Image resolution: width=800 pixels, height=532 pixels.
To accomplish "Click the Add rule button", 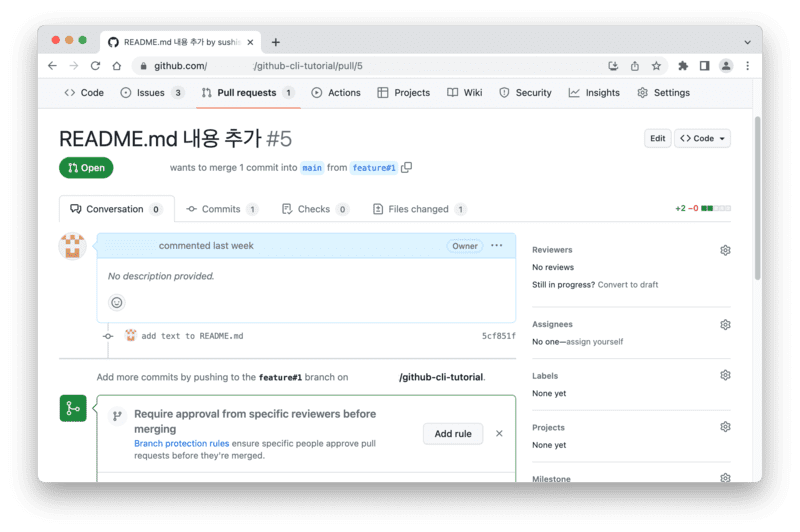I will tap(453, 433).
